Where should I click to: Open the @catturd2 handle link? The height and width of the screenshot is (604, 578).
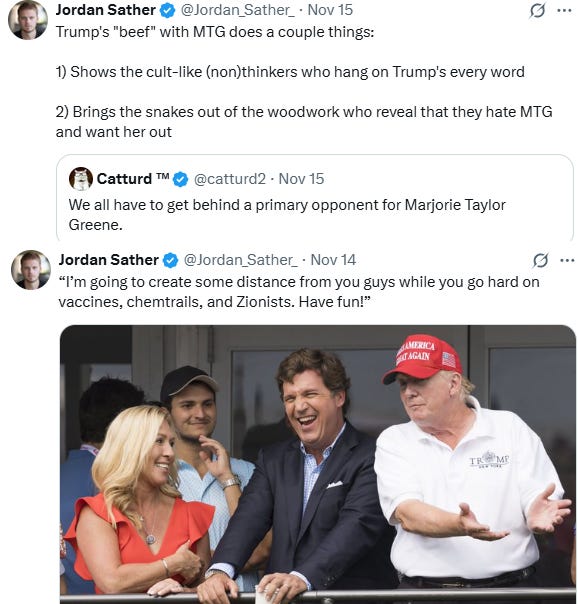(x=230, y=179)
